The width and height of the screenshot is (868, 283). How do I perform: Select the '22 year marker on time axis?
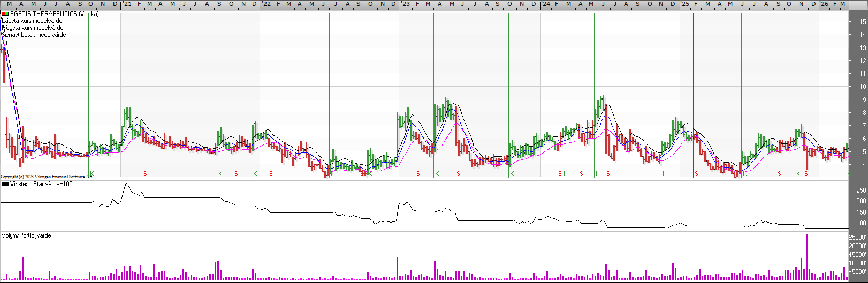(x=266, y=4)
